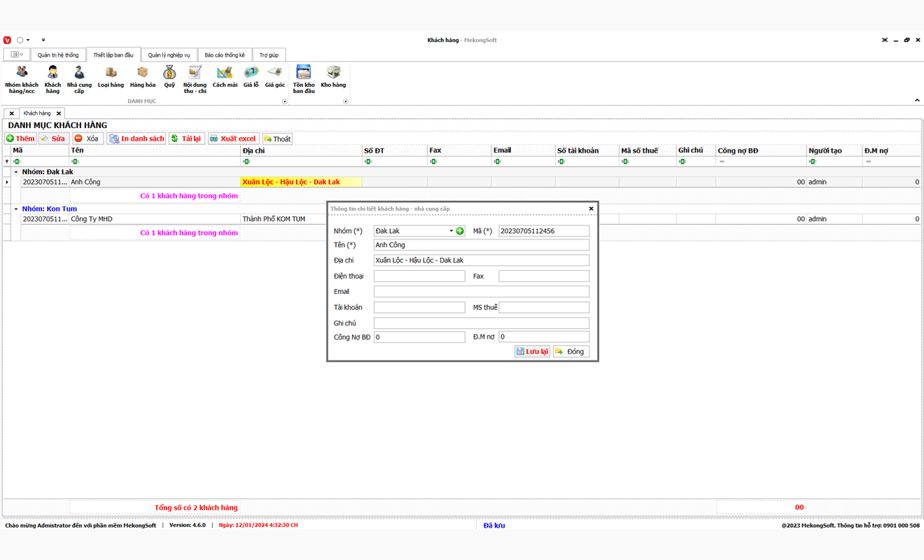Click Tồn kho ban đầu icon

coord(304,78)
